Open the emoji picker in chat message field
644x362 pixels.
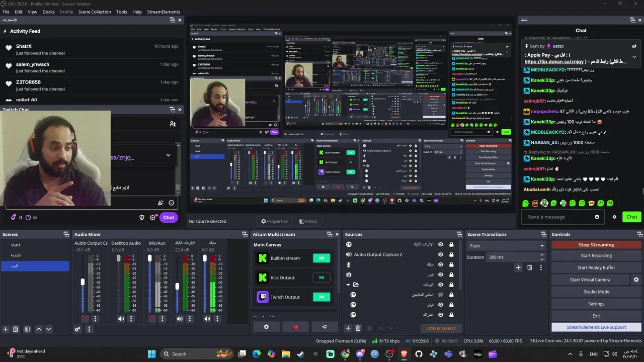[x=597, y=217]
